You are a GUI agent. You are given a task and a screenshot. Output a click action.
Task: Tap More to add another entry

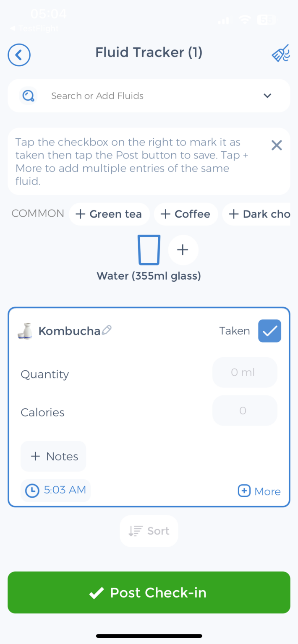(259, 491)
